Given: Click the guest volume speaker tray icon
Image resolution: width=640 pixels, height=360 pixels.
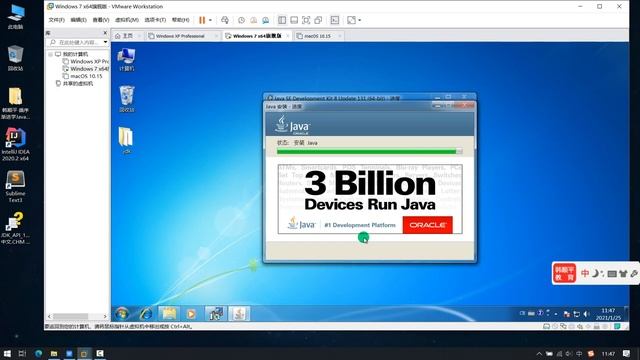Looking at the screenshot, I should pos(587,314).
